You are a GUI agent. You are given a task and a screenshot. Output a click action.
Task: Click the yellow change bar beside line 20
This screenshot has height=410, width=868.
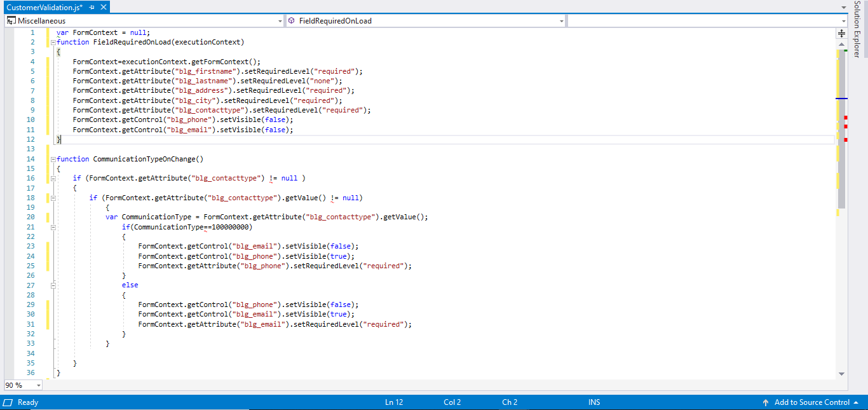47,217
